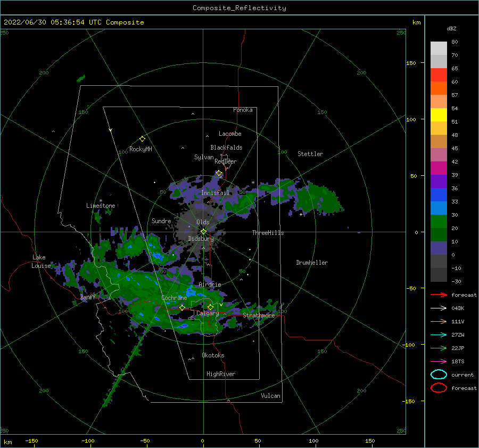Viewport: 479px width, 448px height.
Task: Pick the dark green 10-20 dBZ swatch
Action: point(439,235)
